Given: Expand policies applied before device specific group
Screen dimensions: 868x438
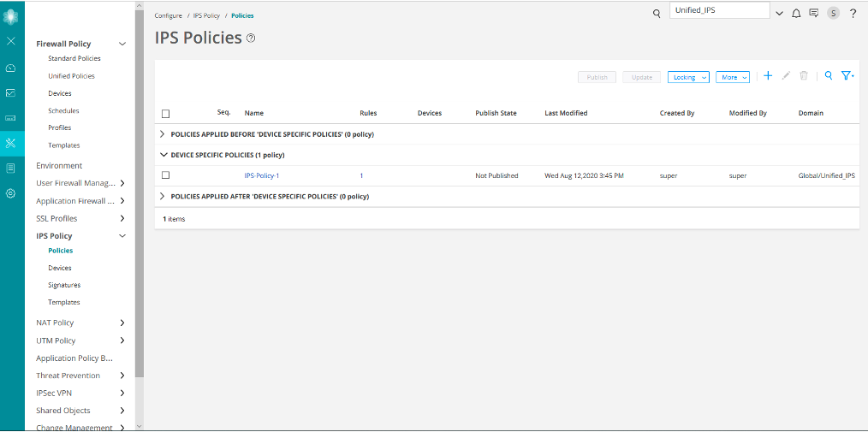Looking at the screenshot, I should pos(163,134).
